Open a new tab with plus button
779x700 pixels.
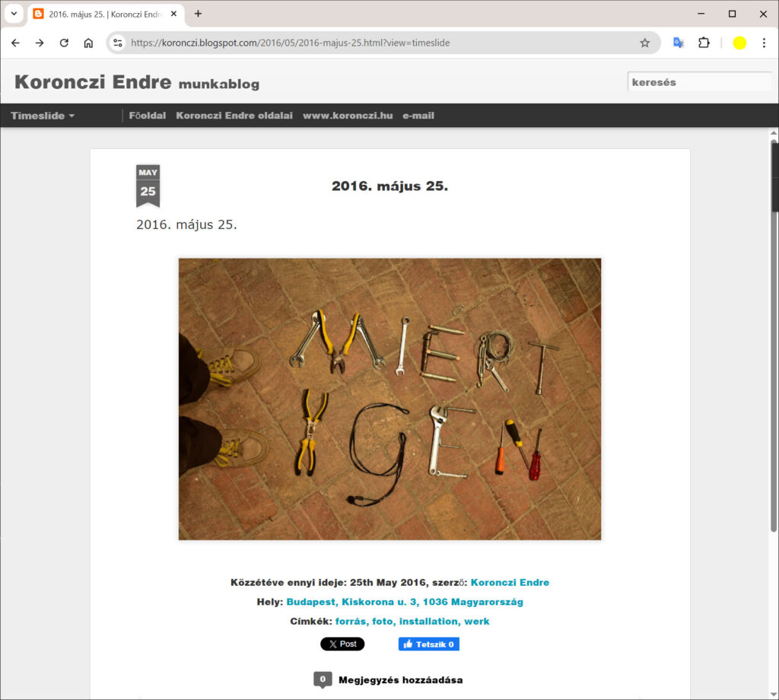coord(198,14)
